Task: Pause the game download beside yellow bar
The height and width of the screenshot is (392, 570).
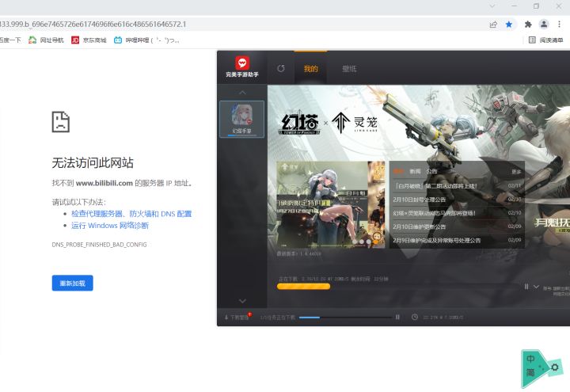Action: click(x=526, y=287)
